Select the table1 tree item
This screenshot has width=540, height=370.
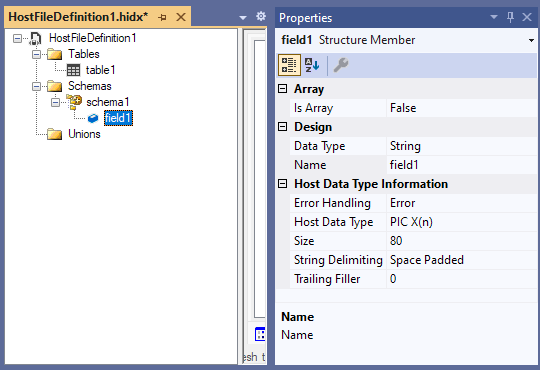[100, 70]
